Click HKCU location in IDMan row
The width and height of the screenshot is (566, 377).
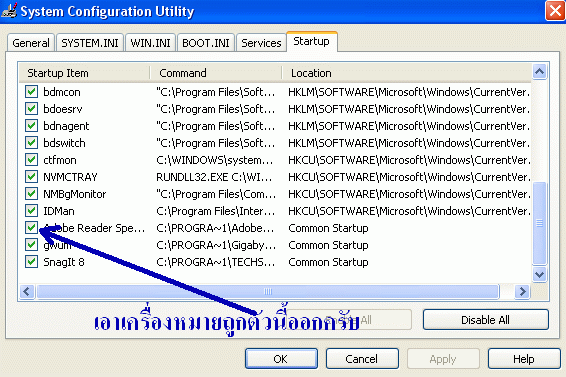[409, 211]
